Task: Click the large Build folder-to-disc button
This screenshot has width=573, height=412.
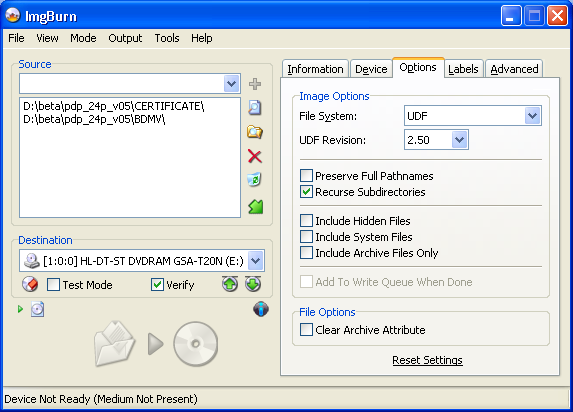Action: [156, 344]
